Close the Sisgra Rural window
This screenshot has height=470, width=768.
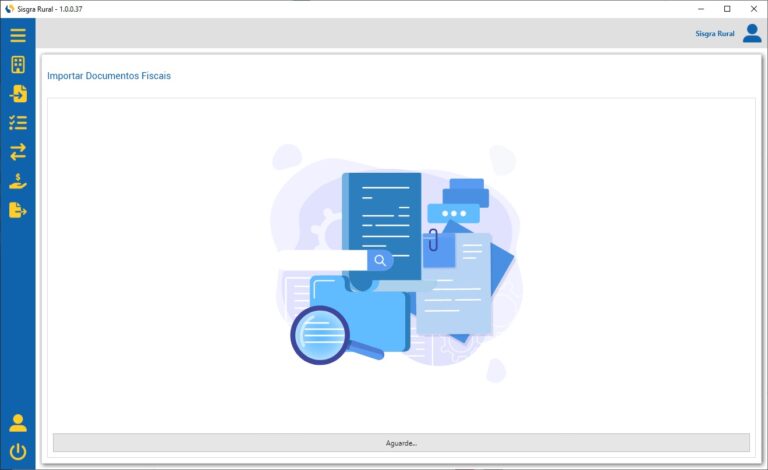click(x=753, y=9)
